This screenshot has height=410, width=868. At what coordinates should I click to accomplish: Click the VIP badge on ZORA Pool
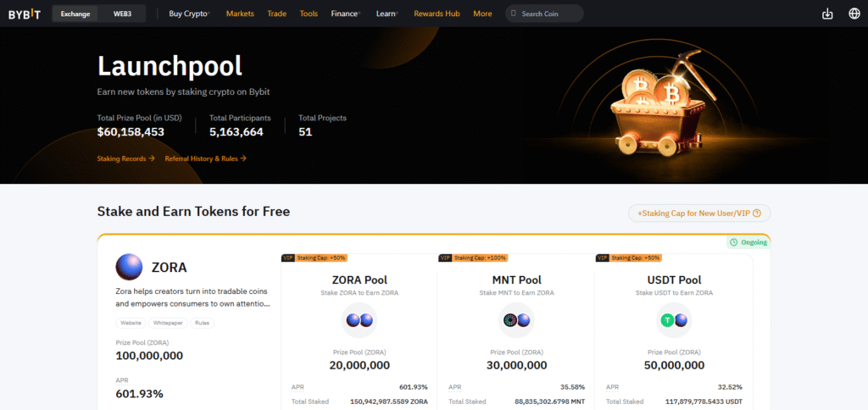[288, 258]
